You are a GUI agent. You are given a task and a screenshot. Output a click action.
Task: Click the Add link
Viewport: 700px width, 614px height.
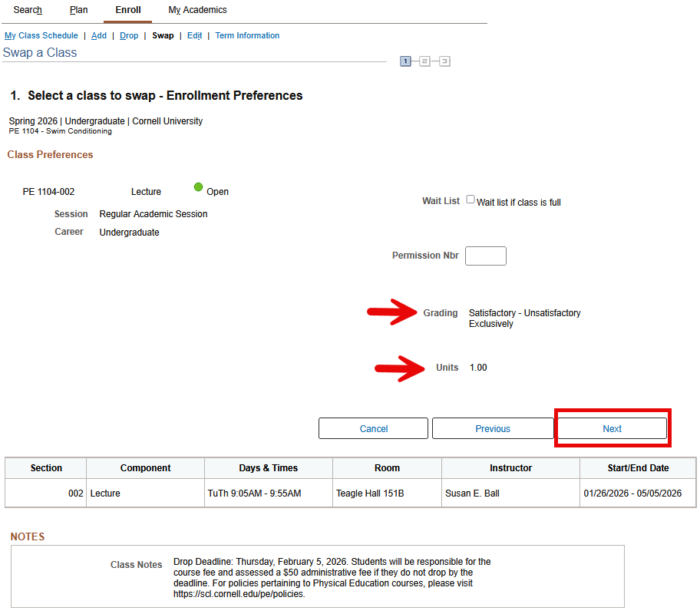pyautogui.click(x=98, y=35)
